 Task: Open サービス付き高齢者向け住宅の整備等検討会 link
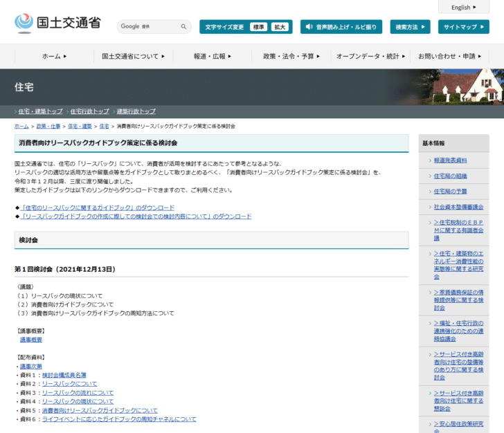coord(459,366)
